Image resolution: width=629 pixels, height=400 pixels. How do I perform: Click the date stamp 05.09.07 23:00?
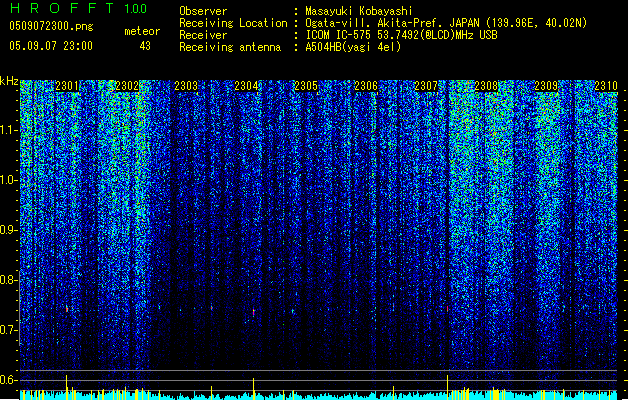51,46
